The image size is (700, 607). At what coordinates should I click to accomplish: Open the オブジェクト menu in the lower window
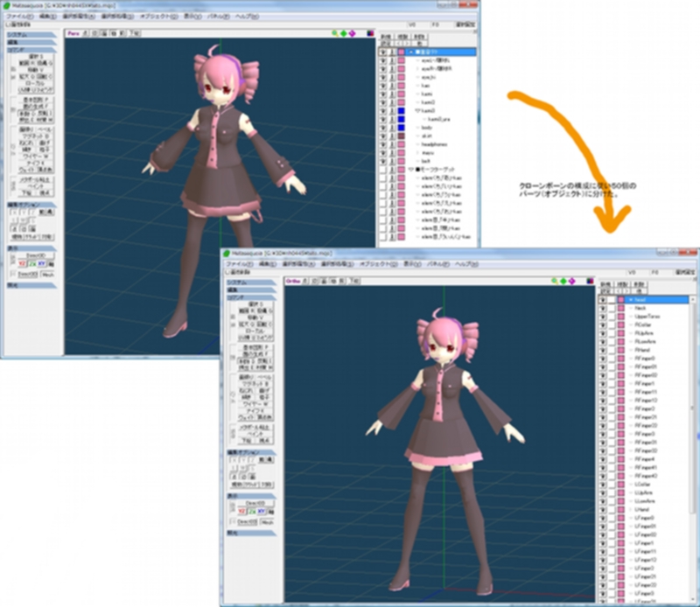point(379,264)
